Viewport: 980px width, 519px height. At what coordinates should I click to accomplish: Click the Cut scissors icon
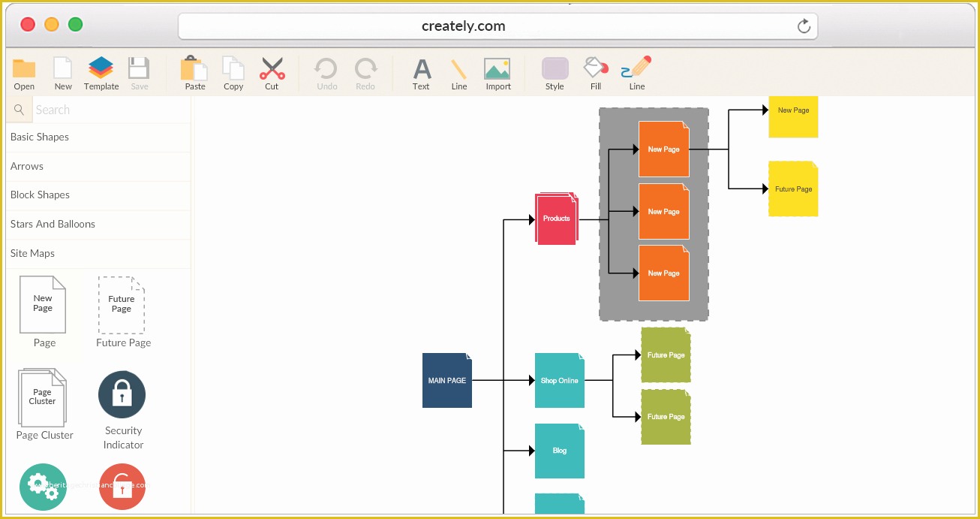point(272,68)
